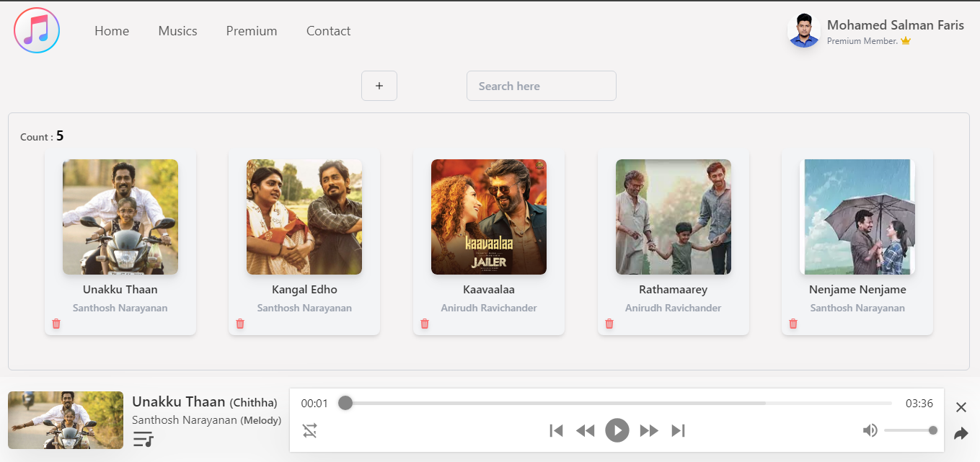Click the music note app logo
The image size is (980, 462).
coord(37,30)
